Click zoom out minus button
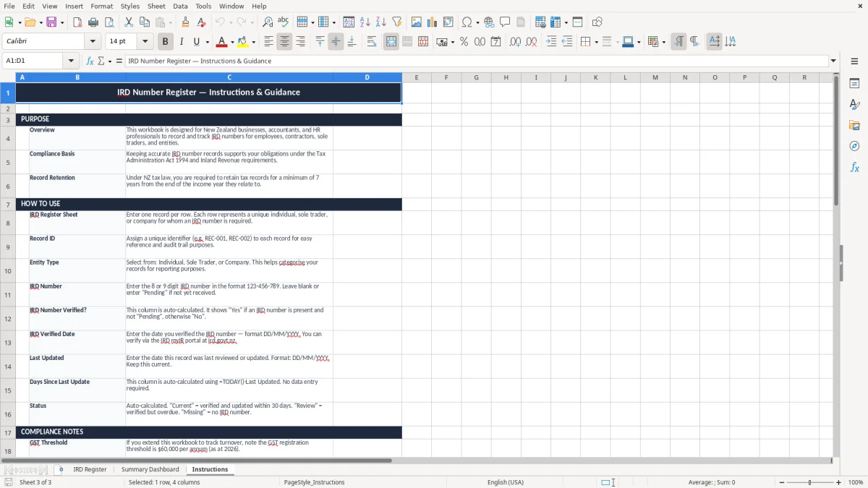This screenshot has width=868, height=488. [x=780, y=482]
